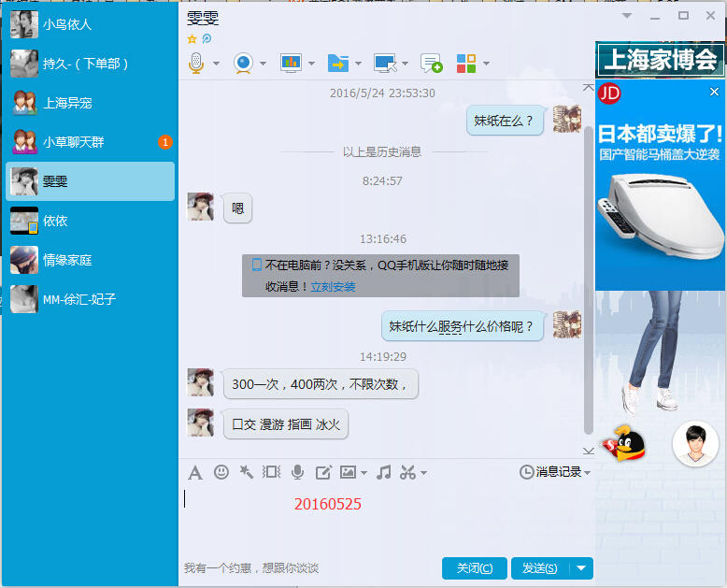Click the 发送(S) send button

click(540, 568)
